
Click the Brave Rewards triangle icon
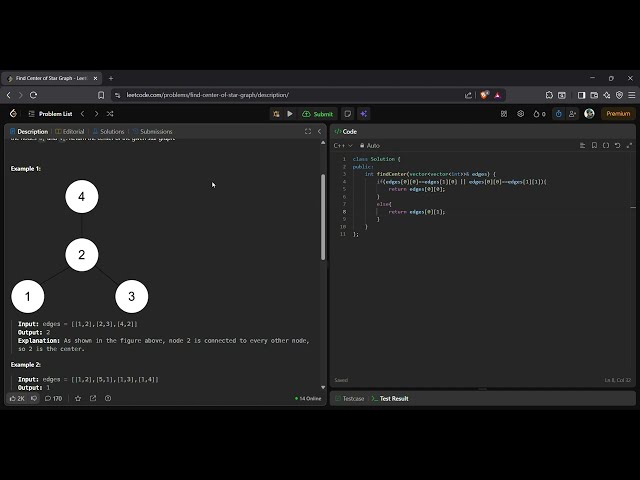(497, 95)
